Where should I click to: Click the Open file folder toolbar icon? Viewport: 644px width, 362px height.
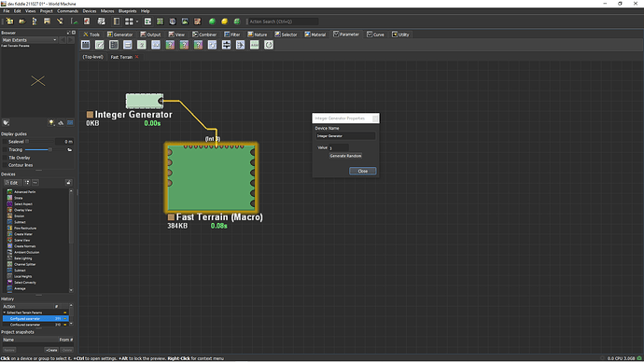pos(21,21)
